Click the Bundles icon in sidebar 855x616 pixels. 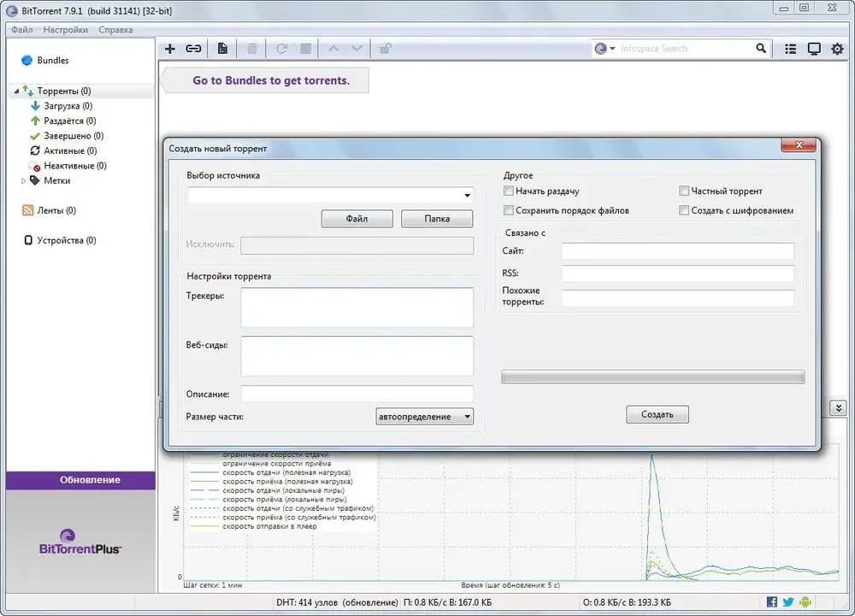tap(27, 61)
